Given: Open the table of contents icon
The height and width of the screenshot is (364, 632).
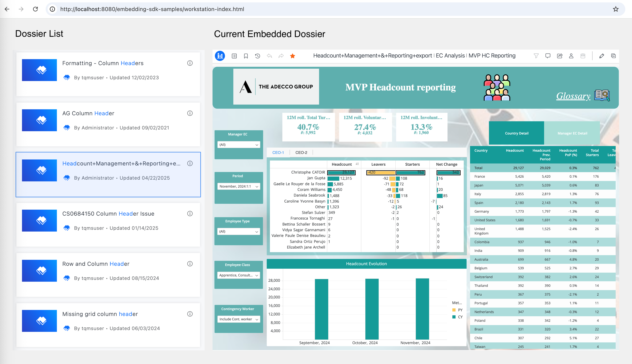Looking at the screenshot, I should pyautogui.click(x=234, y=56).
